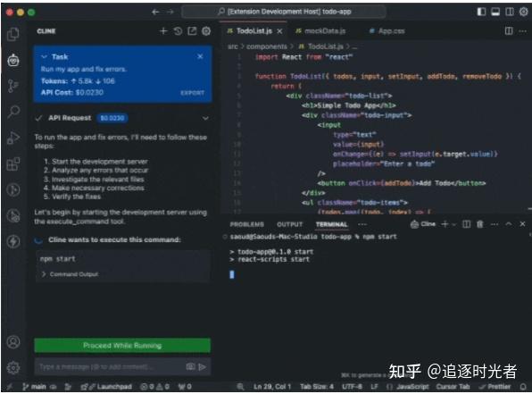Click Proceed While Running button

tap(122, 346)
